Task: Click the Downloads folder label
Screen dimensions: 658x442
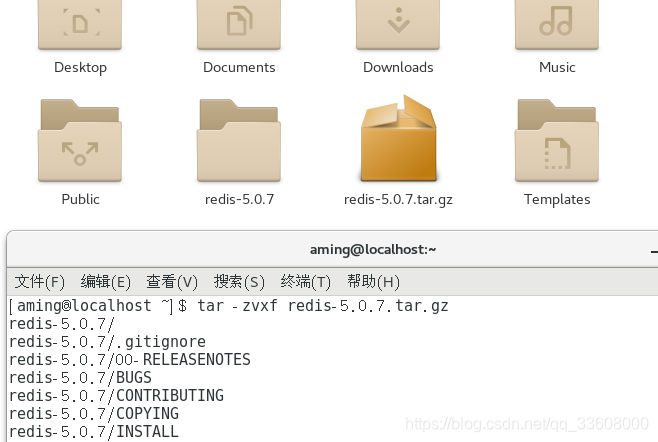Action: click(x=398, y=67)
